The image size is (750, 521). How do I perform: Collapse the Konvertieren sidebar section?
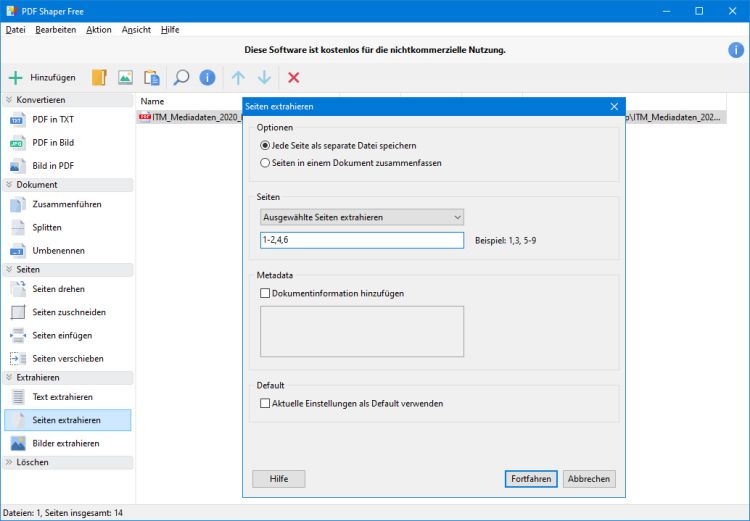(9, 100)
